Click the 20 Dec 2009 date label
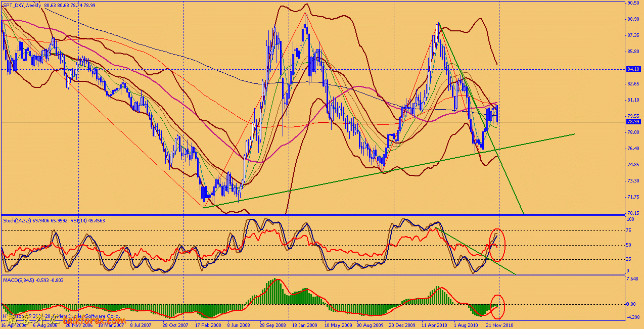The image size is (644, 329). [x=402, y=326]
